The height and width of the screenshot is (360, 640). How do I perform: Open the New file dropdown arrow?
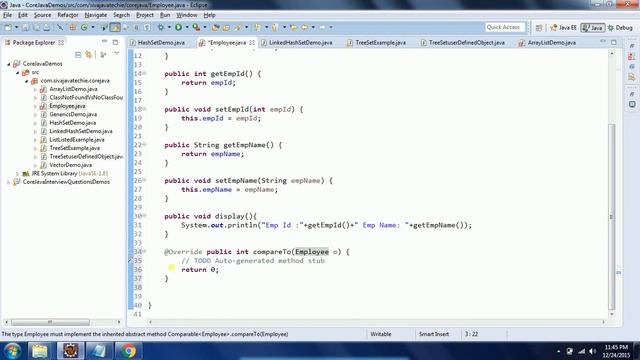[x=17, y=27]
